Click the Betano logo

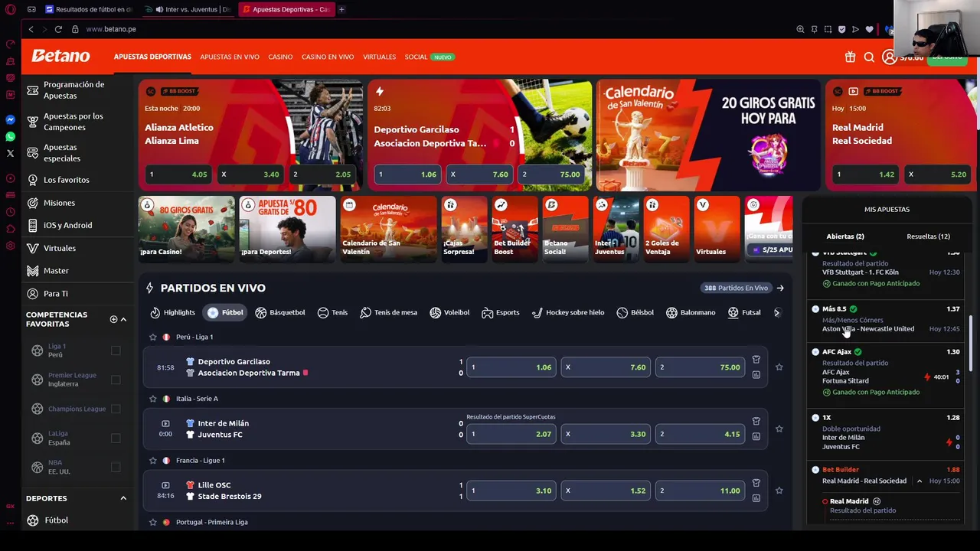click(60, 56)
